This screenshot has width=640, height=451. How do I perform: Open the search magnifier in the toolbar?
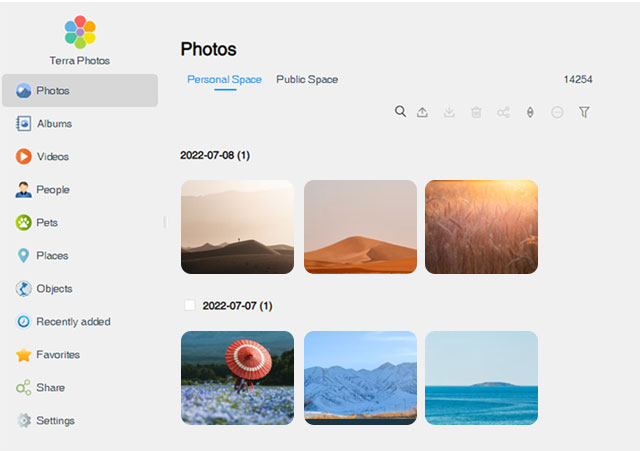(x=400, y=111)
